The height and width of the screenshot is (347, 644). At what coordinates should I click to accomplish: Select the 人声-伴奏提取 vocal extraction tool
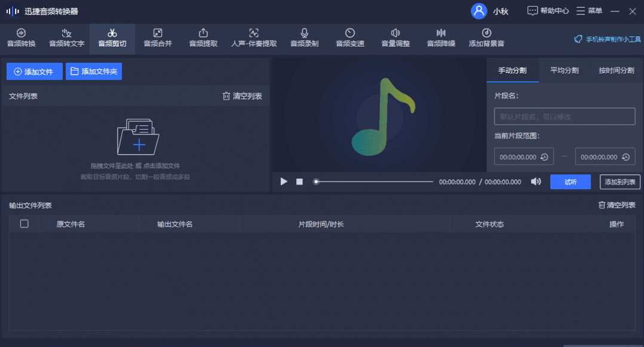254,38
